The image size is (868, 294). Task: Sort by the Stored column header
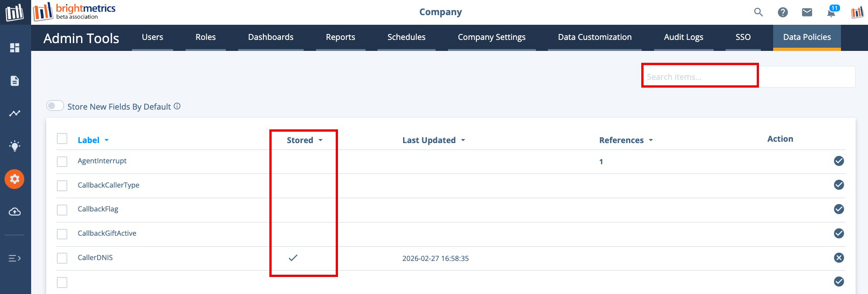[305, 140]
